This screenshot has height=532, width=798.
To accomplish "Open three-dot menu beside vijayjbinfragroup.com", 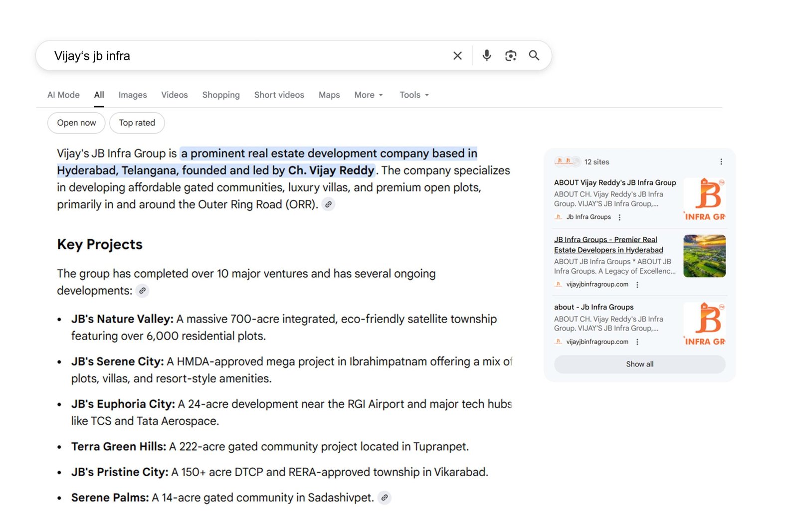I will [x=637, y=284].
